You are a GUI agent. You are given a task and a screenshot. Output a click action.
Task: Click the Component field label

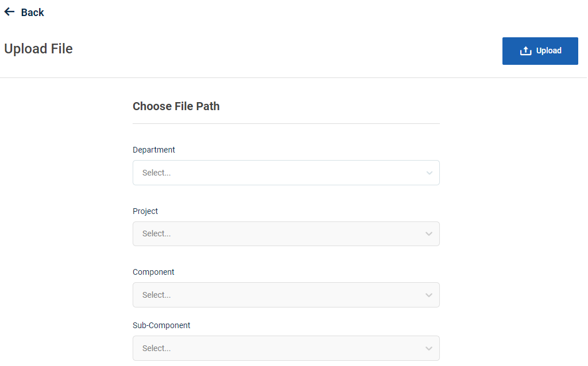point(153,272)
